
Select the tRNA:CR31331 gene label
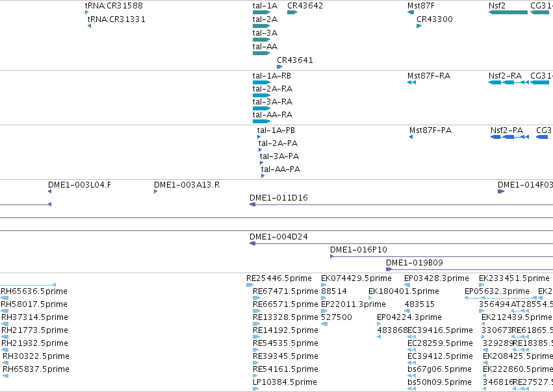[116, 19]
